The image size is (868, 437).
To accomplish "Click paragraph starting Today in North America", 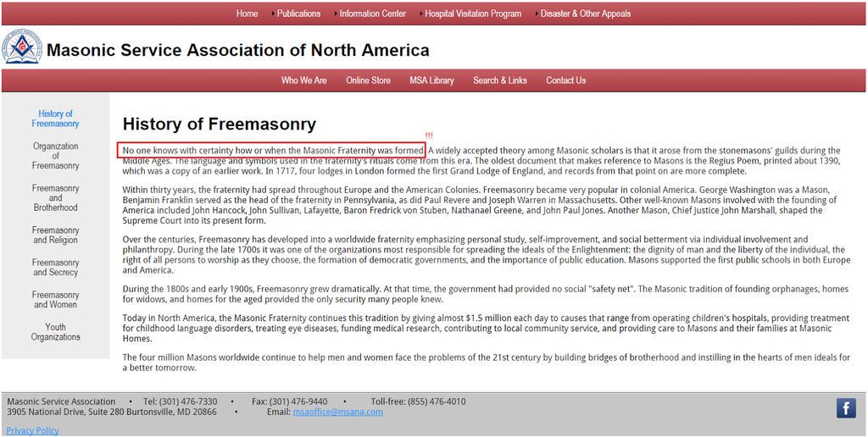I will click(x=486, y=328).
